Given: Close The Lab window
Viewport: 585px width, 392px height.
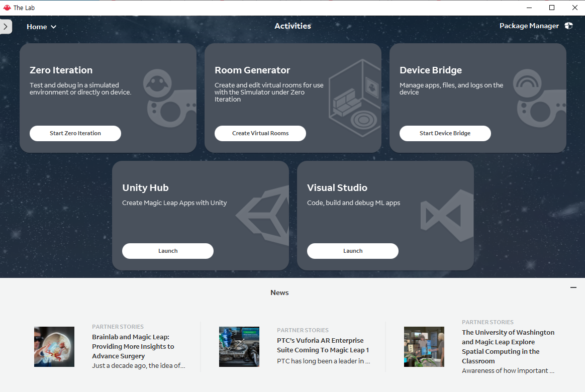Looking at the screenshot, I should pos(574,8).
